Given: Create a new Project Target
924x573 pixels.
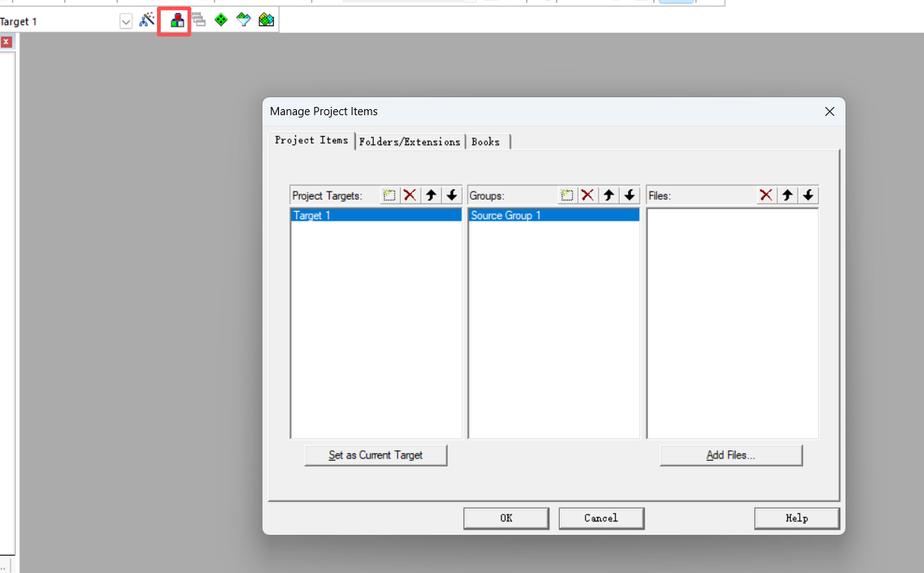Looking at the screenshot, I should tap(389, 195).
